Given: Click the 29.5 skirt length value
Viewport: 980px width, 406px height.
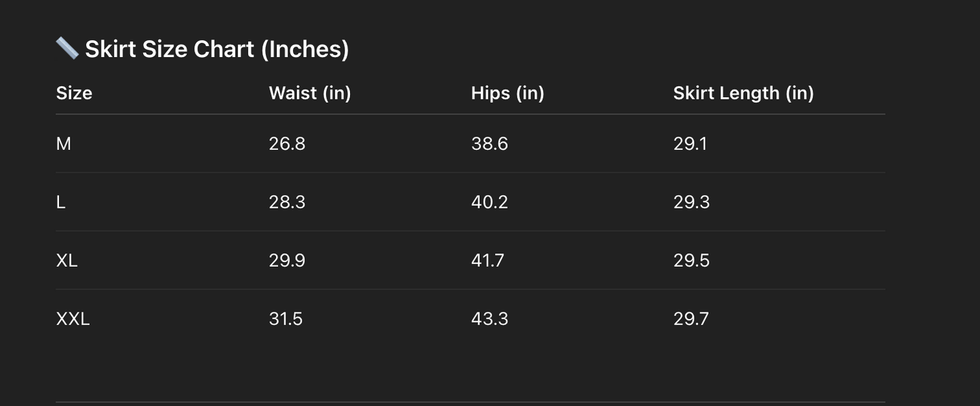Looking at the screenshot, I should [x=692, y=261].
